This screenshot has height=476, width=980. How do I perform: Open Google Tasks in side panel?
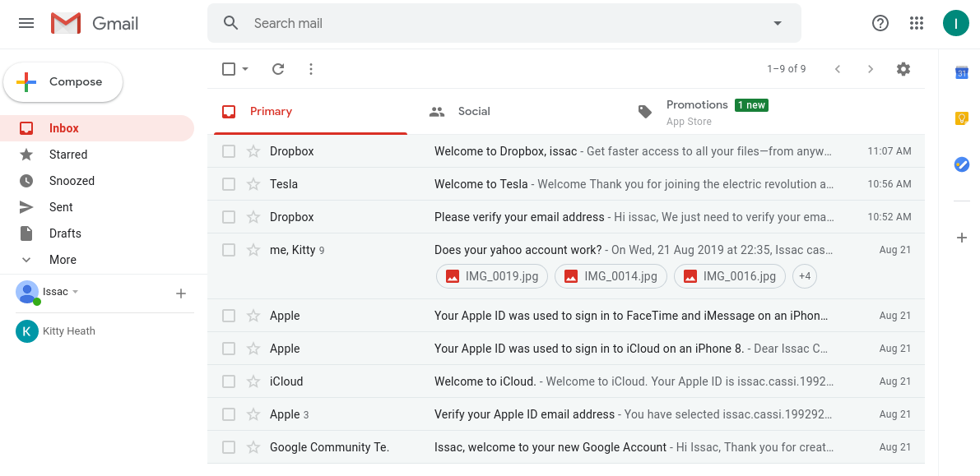point(961,164)
